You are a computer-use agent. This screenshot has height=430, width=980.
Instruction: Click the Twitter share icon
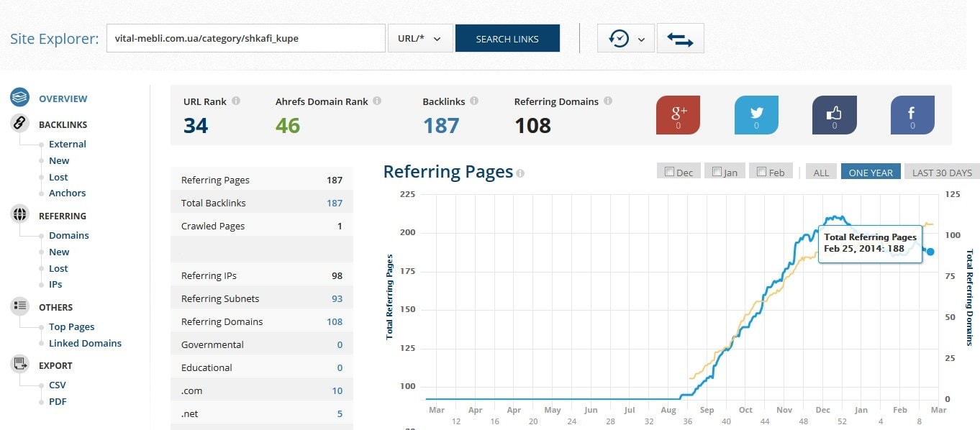pyautogui.click(x=756, y=115)
